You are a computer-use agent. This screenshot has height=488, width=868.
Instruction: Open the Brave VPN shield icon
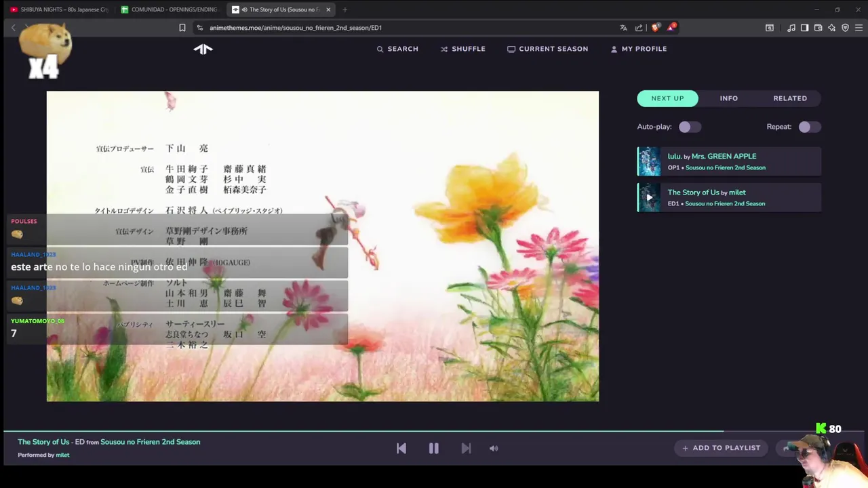pos(845,28)
